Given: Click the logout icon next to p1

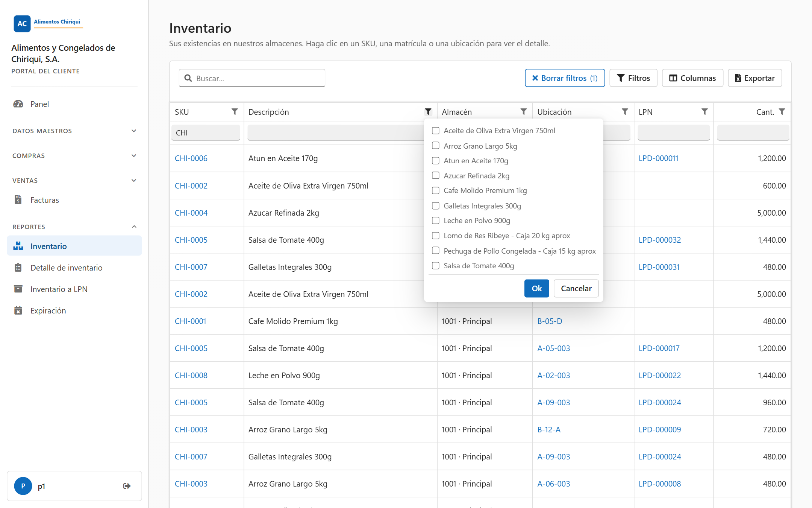Looking at the screenshot, I should click(127, 486).
